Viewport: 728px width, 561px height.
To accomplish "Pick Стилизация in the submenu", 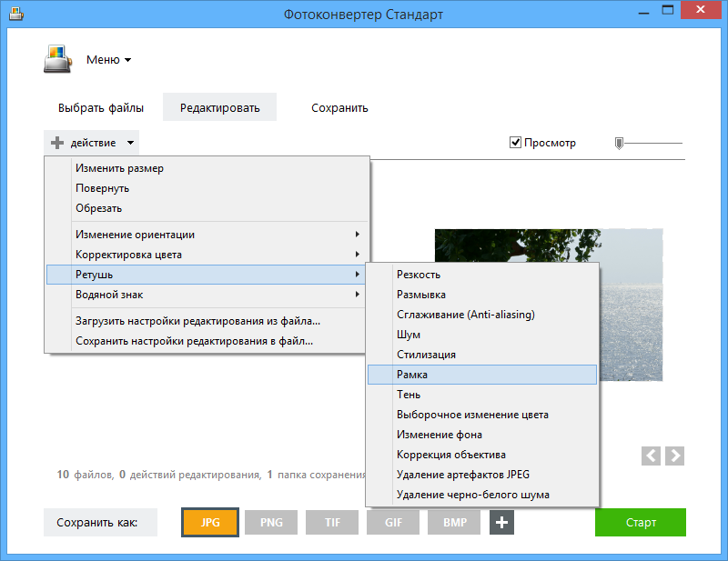I will pyautogui.click(x=482, y=354).
